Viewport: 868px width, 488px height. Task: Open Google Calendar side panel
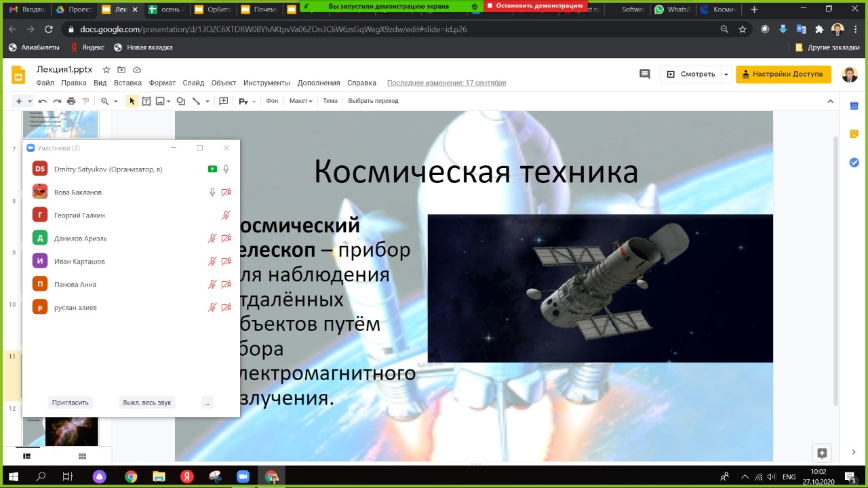click(854, 105)
